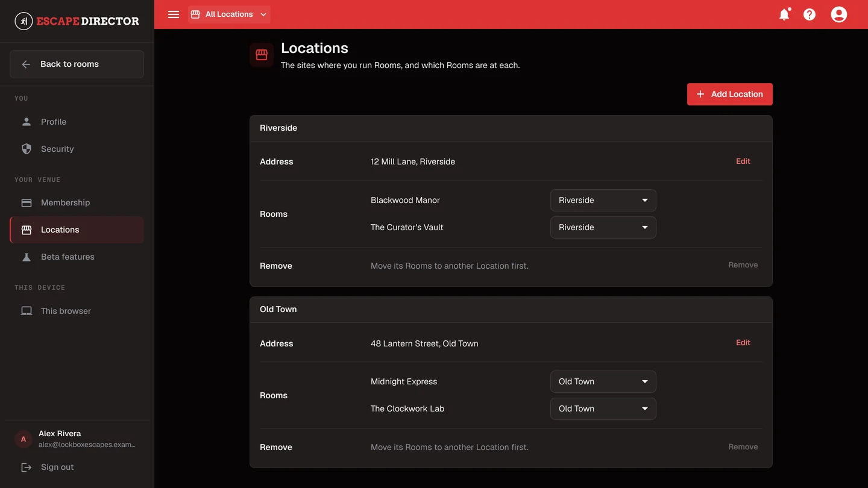The image size is (868, 488).
Task: Open location dropdown for Blackwood Manor
Action: (x=603, y=200)
